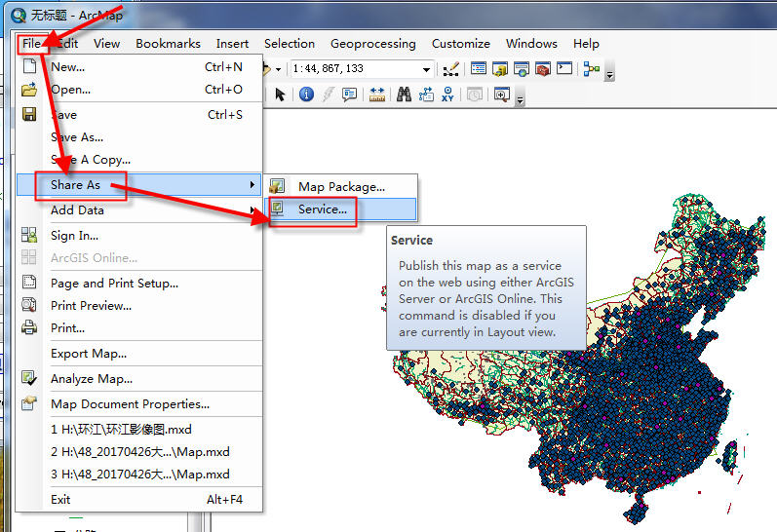Expand the Share As submenu arrow
The width and height of the screenshot is (777, 532).
pyautogui.click(x=253, y=185)
